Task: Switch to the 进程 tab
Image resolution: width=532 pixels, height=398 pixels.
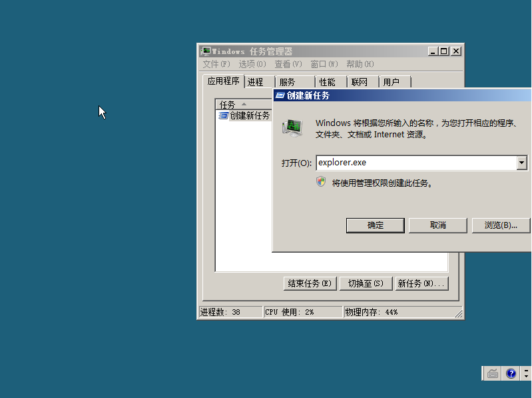Action: click(x=256, y=82)
